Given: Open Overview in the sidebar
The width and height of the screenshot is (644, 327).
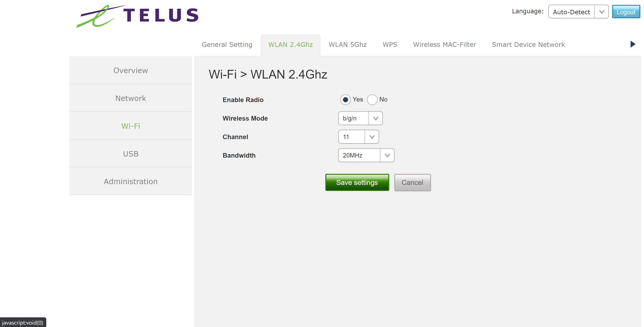Looking at the screenshot, I should click(130, 70).
